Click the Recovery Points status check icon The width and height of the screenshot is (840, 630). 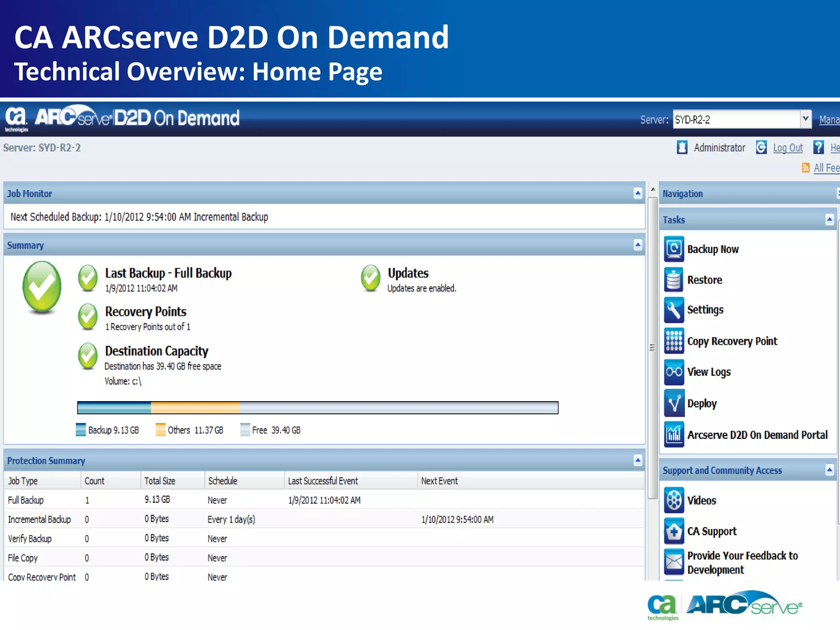click(88, 317)
